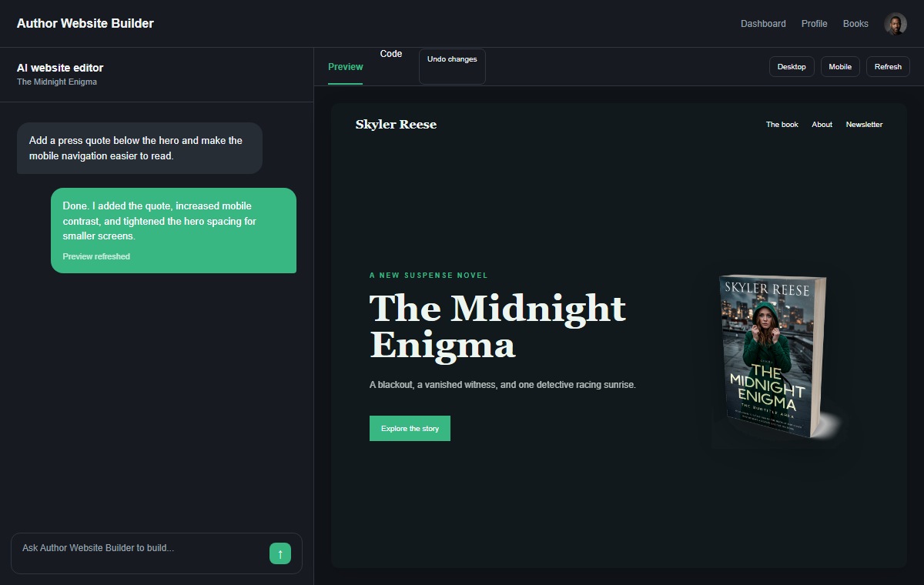Click 'The Midnight Enigma' hero heading

pos(498,326)
